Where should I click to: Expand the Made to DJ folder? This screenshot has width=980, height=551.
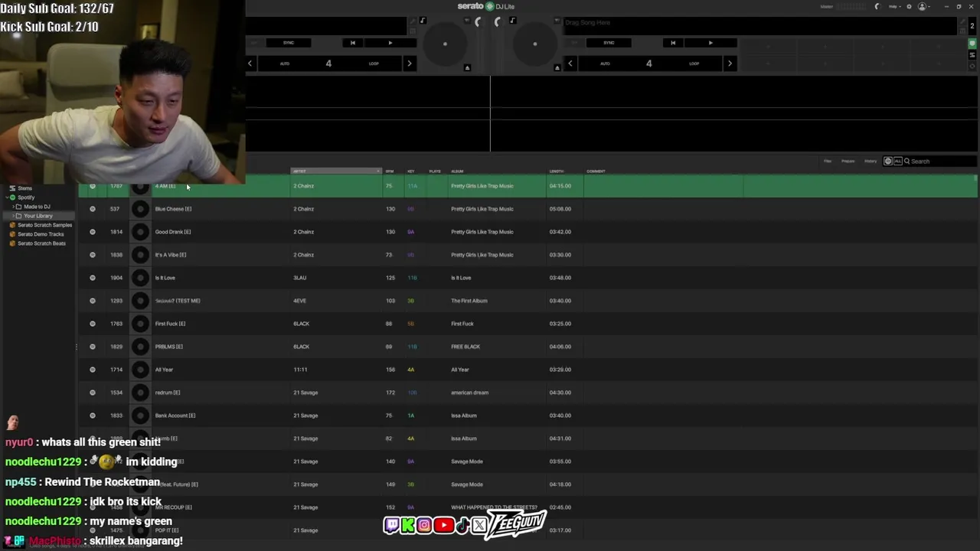12,207
